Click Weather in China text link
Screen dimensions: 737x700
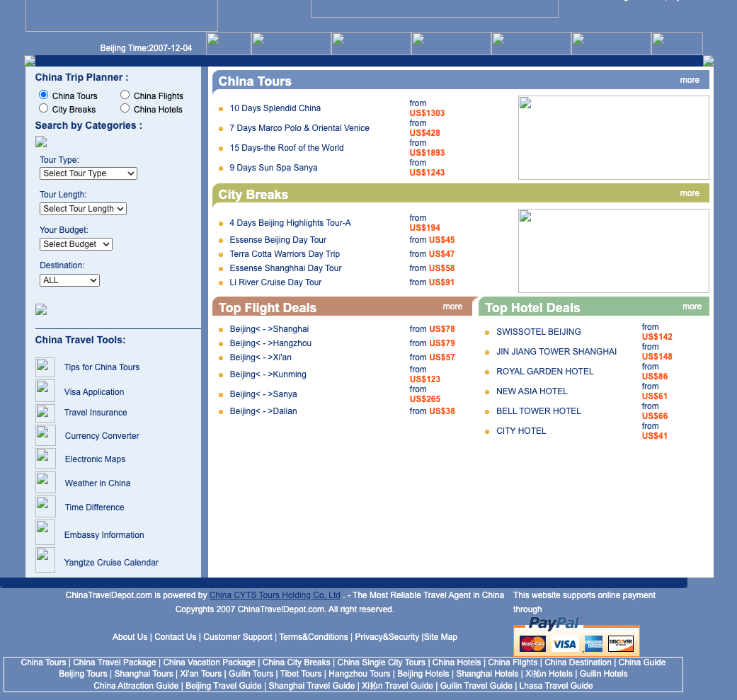pos(98,483)
